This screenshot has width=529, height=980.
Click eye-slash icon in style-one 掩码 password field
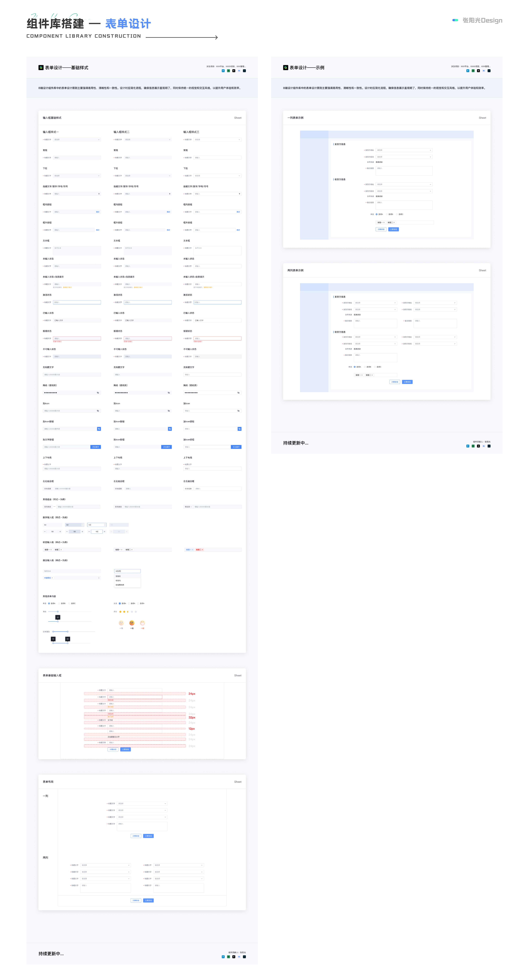point(98,393)
